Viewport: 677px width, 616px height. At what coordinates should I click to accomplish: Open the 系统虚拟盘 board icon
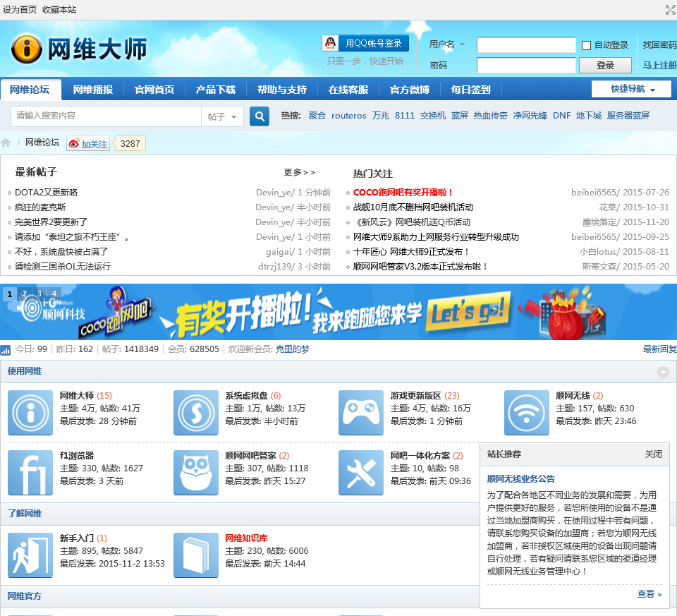196,413
